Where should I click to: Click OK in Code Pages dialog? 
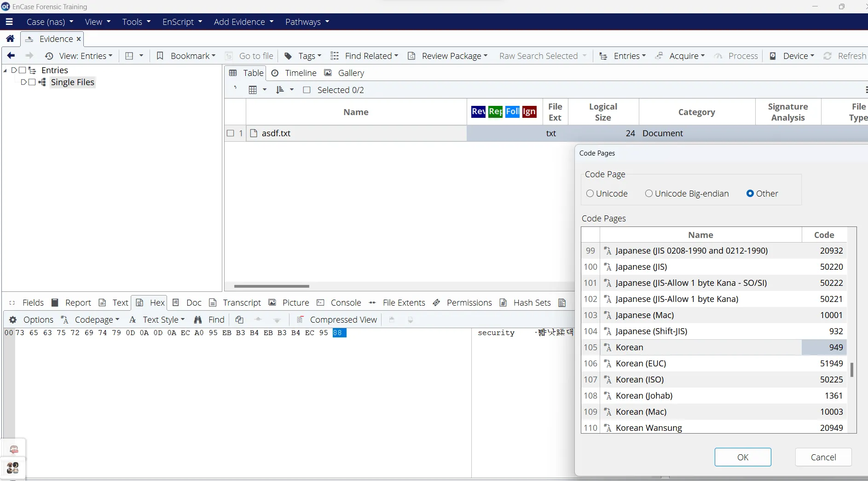743,457
